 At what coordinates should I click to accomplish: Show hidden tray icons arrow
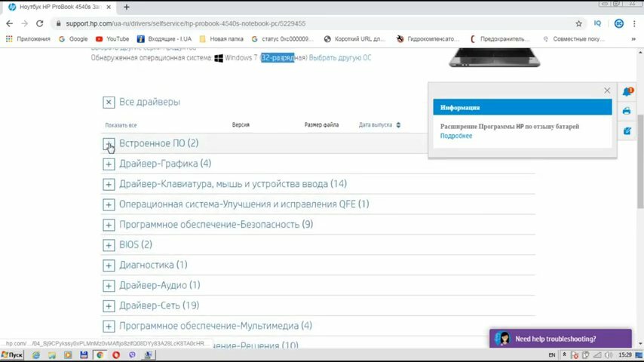pyautogui.click(x=564, y=354)
